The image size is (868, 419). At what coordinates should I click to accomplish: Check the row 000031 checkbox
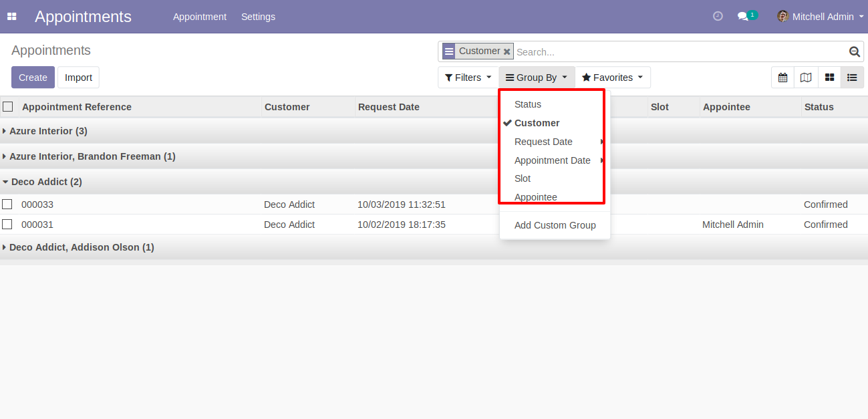7,225
